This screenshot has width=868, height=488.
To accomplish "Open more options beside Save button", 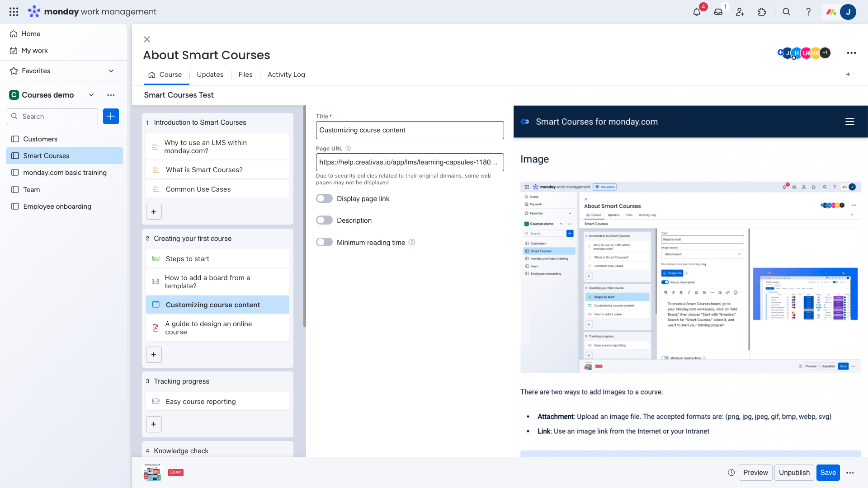I will pos(850,473).
